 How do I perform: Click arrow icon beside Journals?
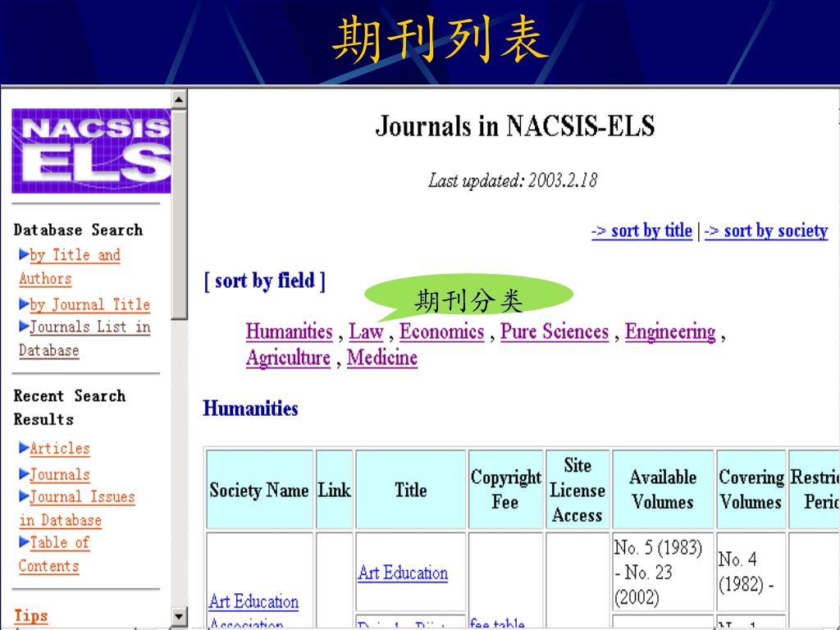tap(24, 473)
